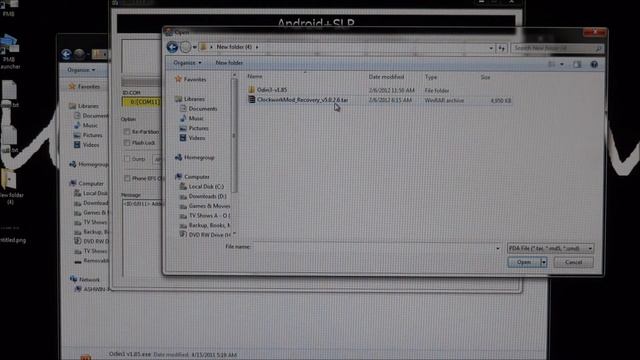Image resolution: width=640 pixels, height=360 pixels.
Task: Sort by the Size column header
Action: (485, 77)
